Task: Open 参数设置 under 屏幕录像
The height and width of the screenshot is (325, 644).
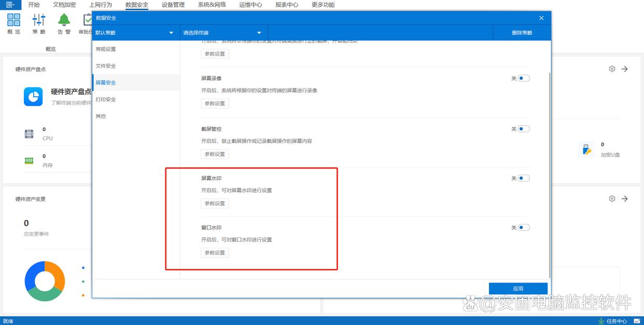Action: [215, 103]
